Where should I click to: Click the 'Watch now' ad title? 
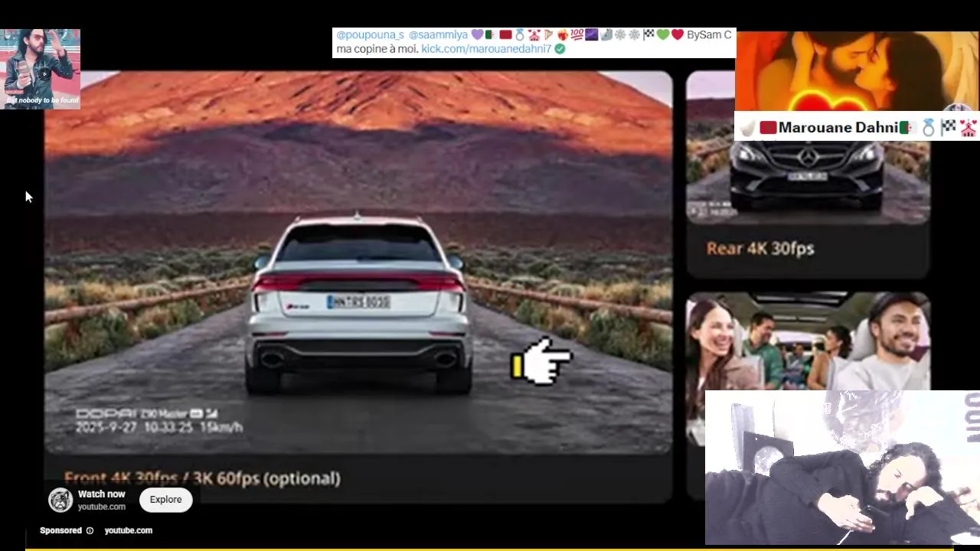click(x=101, y=494)
